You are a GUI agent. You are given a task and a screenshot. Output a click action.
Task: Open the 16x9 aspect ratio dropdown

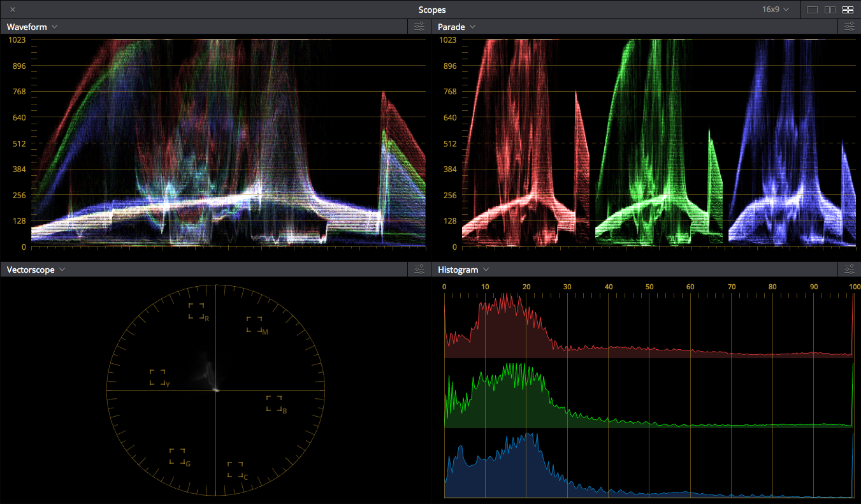[x=776, y=10]
